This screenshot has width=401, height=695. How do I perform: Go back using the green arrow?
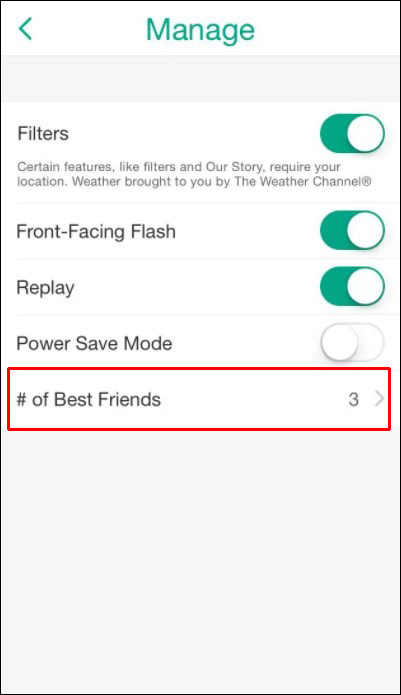pos(25,29)
